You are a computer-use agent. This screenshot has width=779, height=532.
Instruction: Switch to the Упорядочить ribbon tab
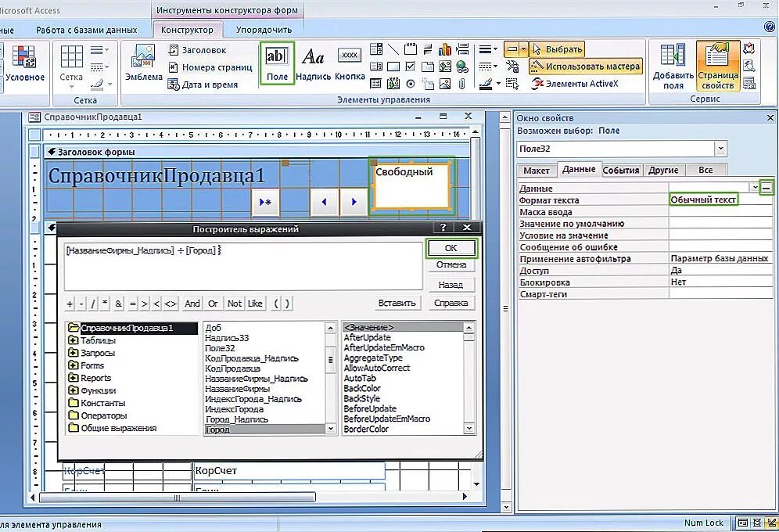coord(264,30)
